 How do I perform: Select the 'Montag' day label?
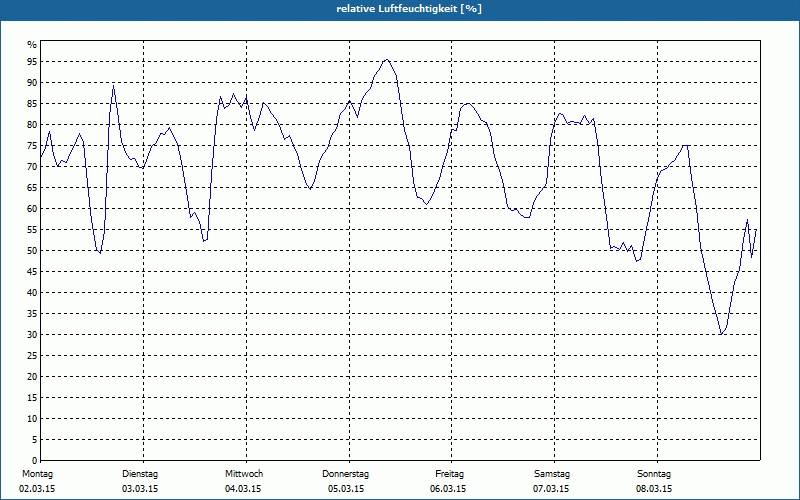[37, 474]
